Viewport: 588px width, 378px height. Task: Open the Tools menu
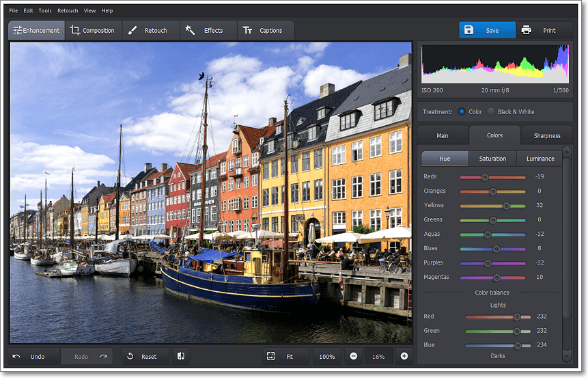[x=45, y=11]
